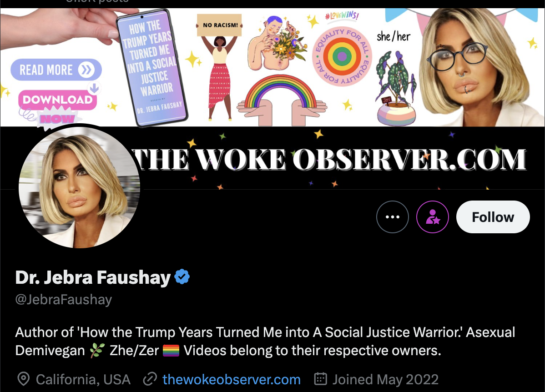Viewport: 545px width, 392px height.
Task: Open the circular profile picture
Action: pyautogui.click(x=79, y=187)
